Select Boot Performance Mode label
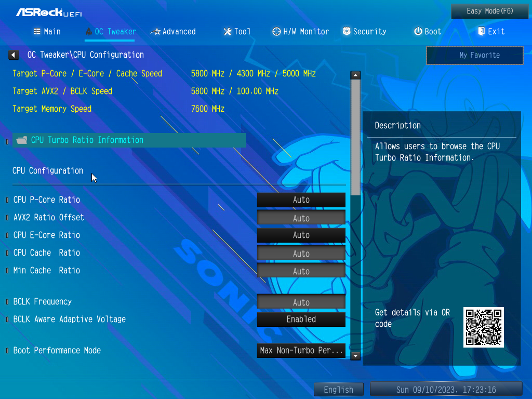The width and height of the screenshot is (532, 399). (x=57, y=351)
